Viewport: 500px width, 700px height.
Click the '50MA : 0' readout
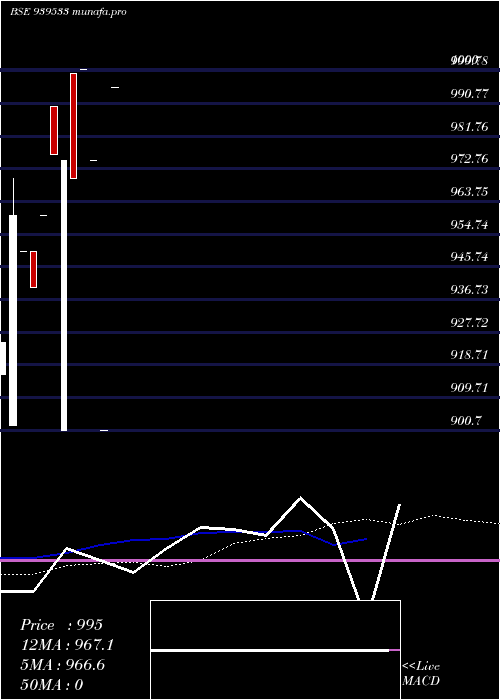tap(52, 685)
